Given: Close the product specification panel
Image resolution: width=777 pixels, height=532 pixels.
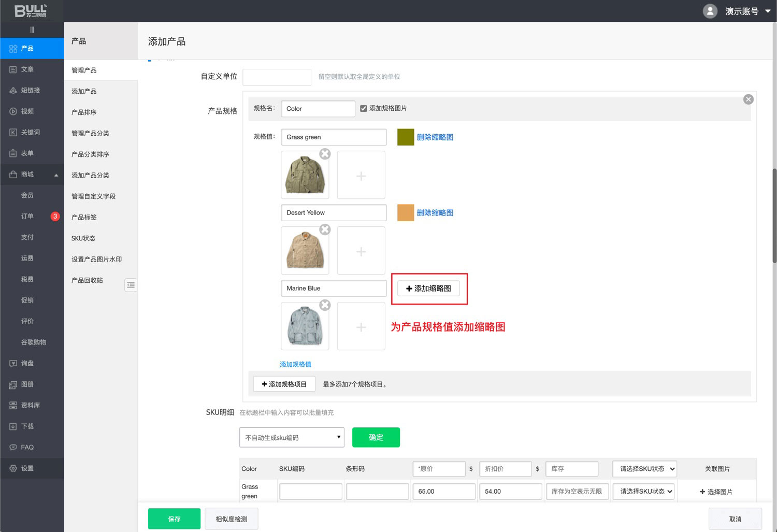Looking at the screenshot, I should (748, 99).
